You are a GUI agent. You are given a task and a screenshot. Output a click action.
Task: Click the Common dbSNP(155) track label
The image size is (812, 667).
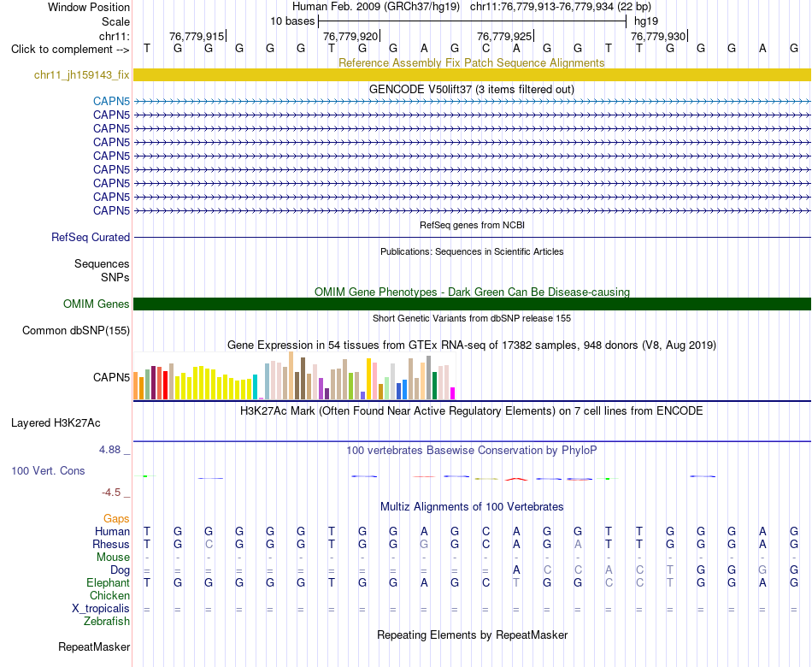click(76, 331)
